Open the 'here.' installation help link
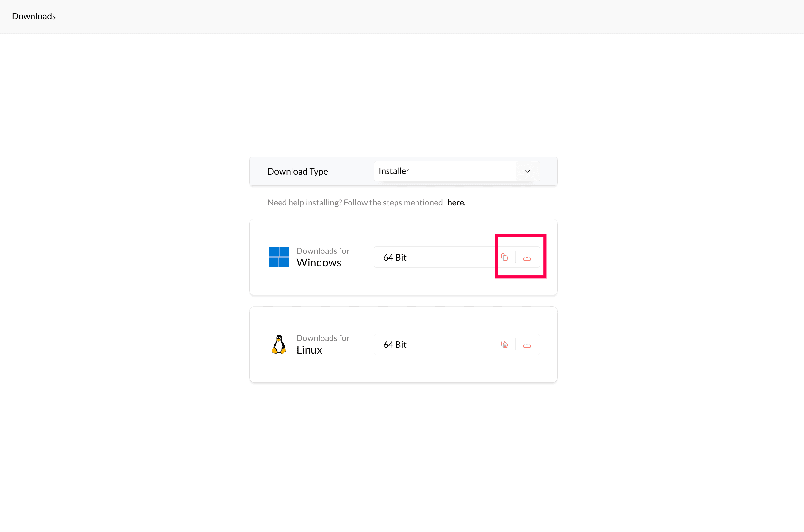 point(456,203)
